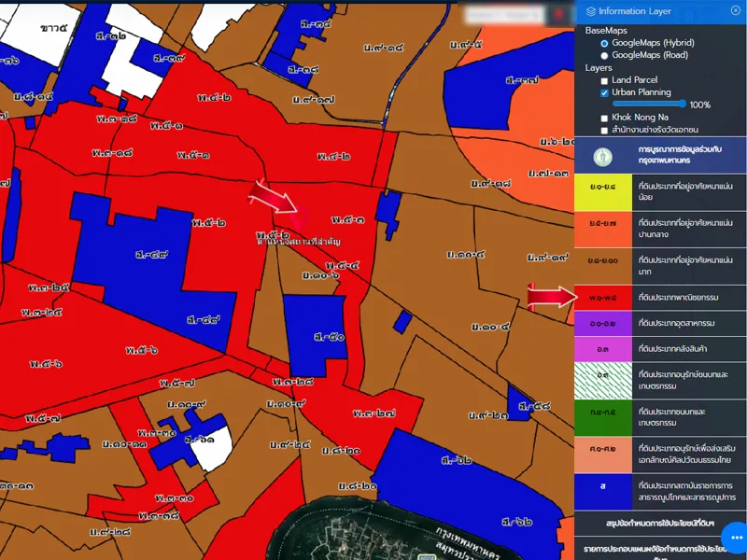Click the purple industrial zone legend swatch
The image size is (747, 560).
pos(602,323)
